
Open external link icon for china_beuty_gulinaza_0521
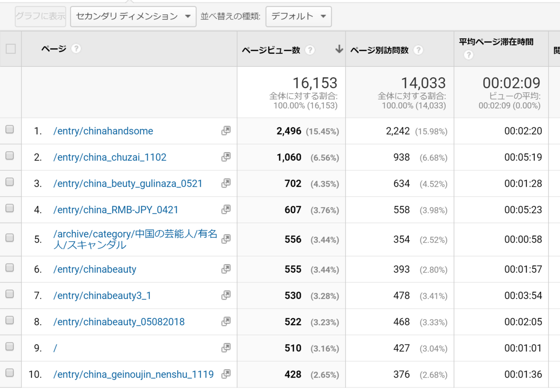click(226, 183)
